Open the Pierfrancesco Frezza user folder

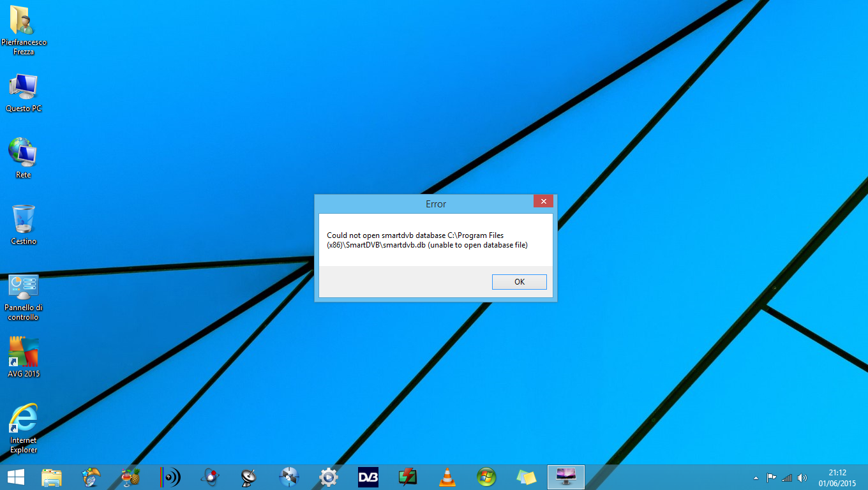24,30
